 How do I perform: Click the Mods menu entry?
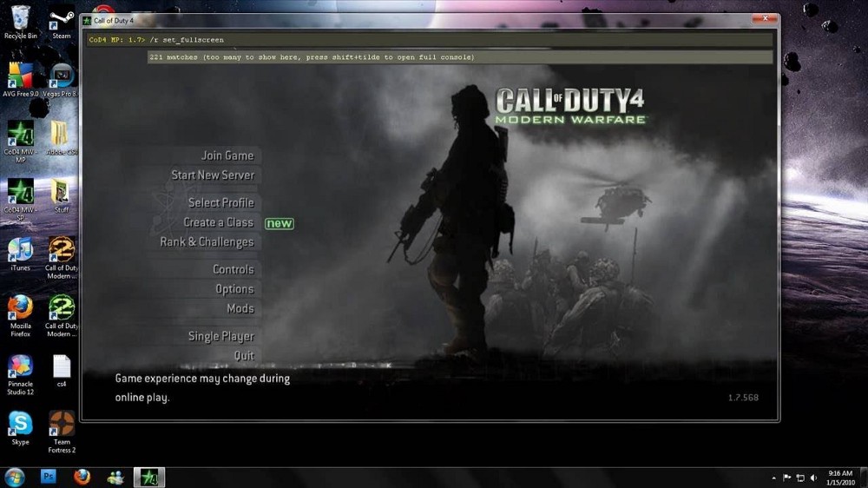click(x=240, y=308)
